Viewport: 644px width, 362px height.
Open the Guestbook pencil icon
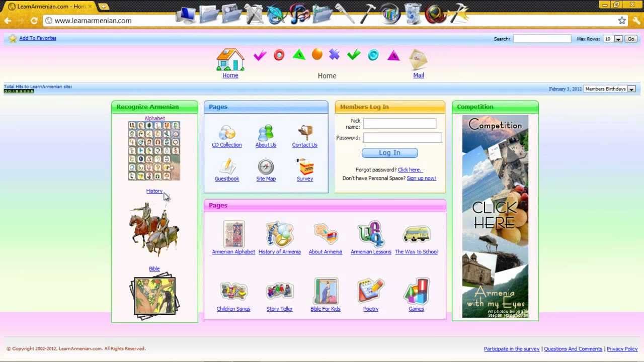(x=227, y=167)
